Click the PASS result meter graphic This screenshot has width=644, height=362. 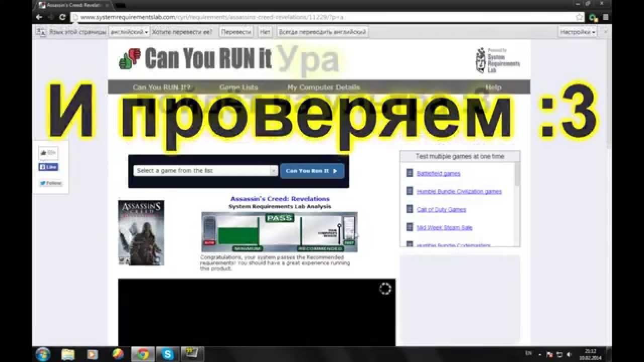click(x=280, y=232)
